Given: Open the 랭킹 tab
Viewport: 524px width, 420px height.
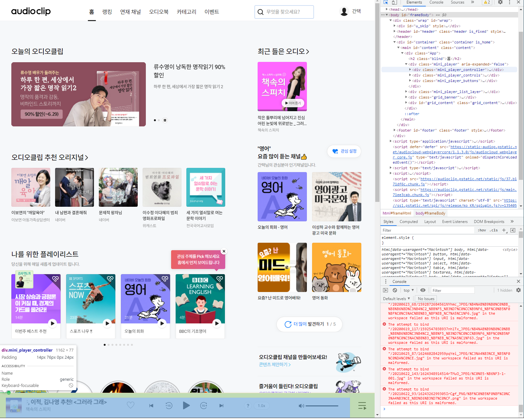Looking at the screenshot, I should coord(107,12).
